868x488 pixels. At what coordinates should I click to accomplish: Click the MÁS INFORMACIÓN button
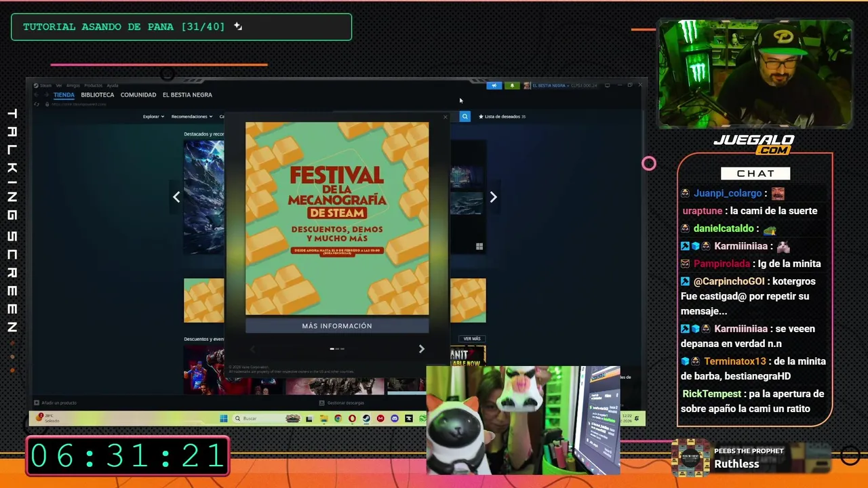[337, 326]
